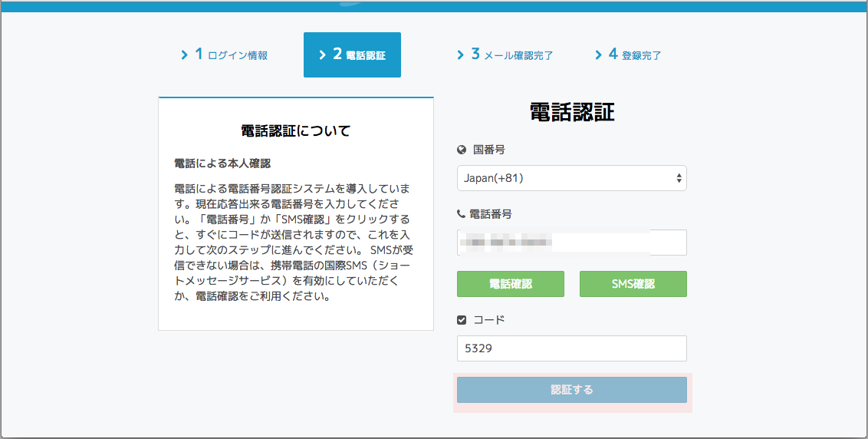
Task: Click the 電話認証について panel heading
Action: coord(296,130)
